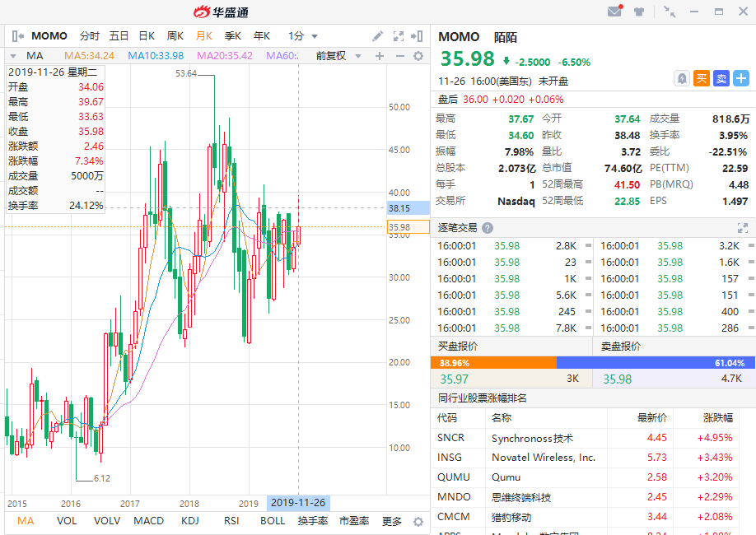Toggle the left sidebar panel
The height and width of the screenshot is (535, 756).
pos(17,36)
